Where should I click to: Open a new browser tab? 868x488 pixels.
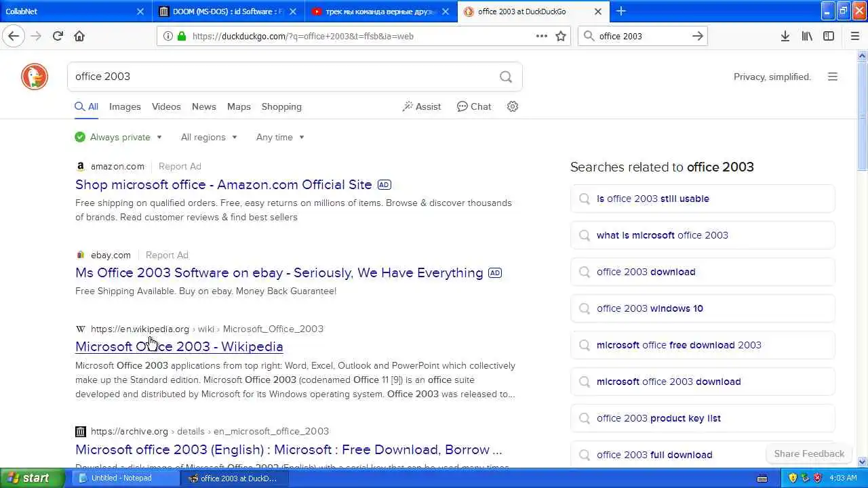tap(620, 11)
